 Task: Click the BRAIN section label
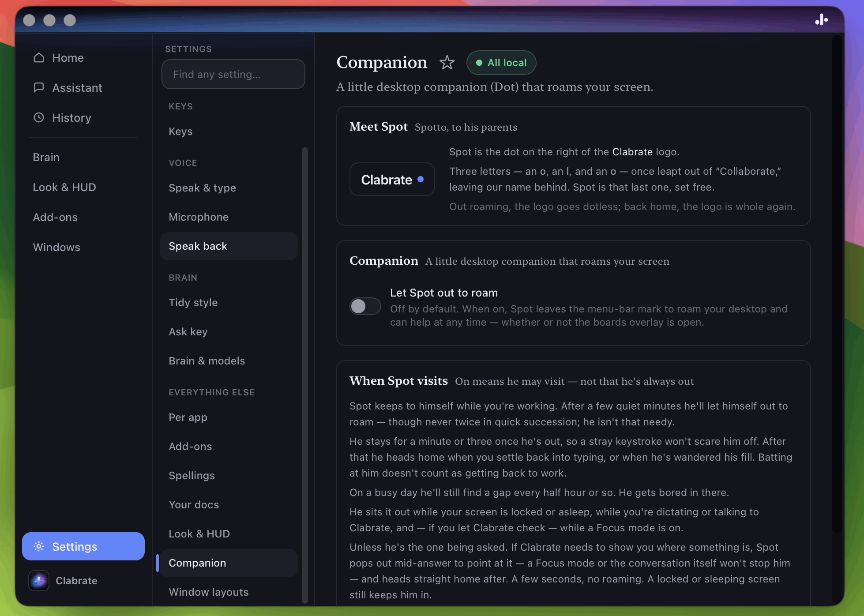tap(183, 278)
